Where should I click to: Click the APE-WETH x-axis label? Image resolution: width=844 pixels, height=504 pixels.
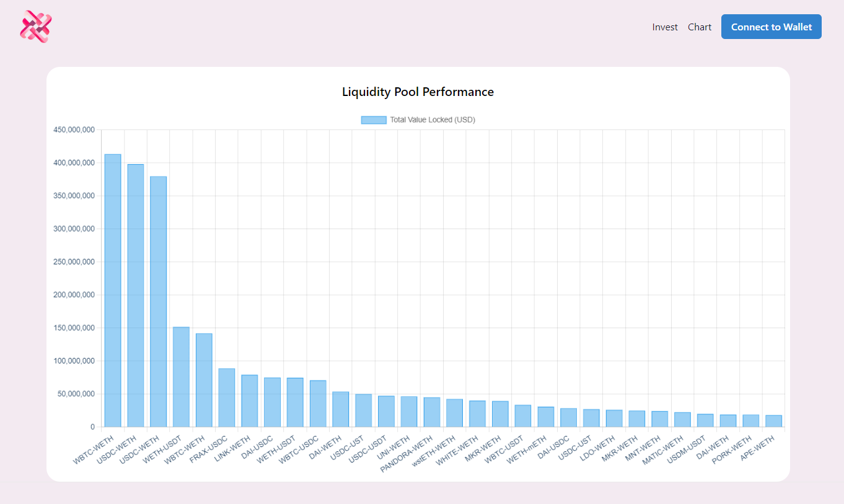point(758,448)
